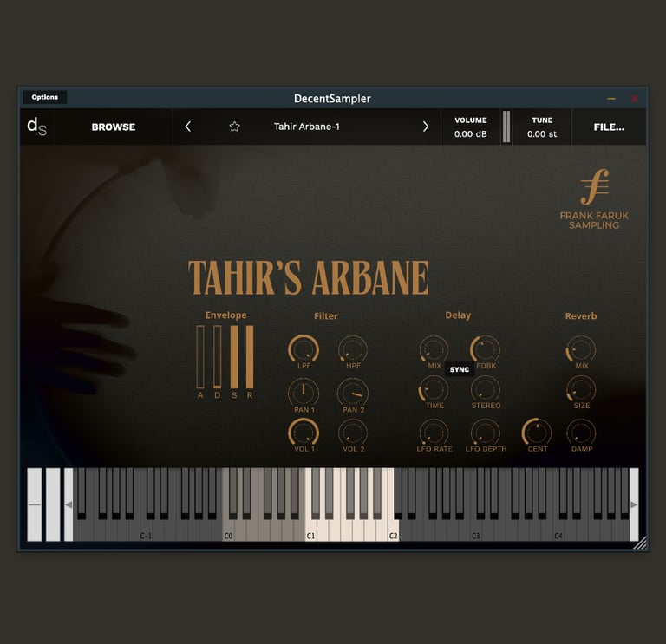Click the Release envelope slider

[250, 357]
